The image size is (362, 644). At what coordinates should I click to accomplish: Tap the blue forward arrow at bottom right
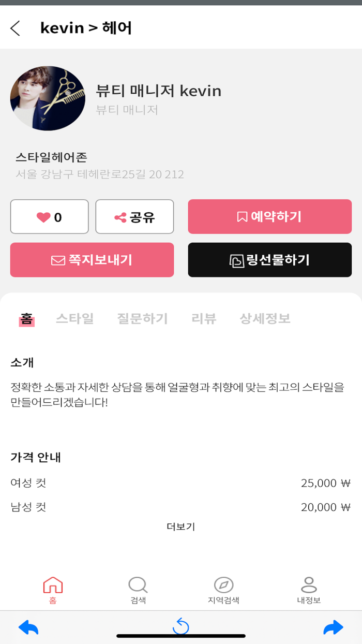click(334, 627)
